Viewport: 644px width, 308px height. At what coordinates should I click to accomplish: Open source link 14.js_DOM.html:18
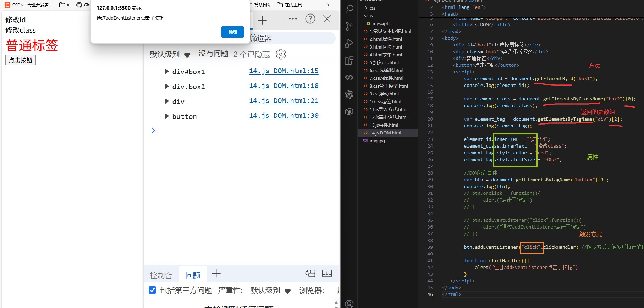tap(284, 86)
